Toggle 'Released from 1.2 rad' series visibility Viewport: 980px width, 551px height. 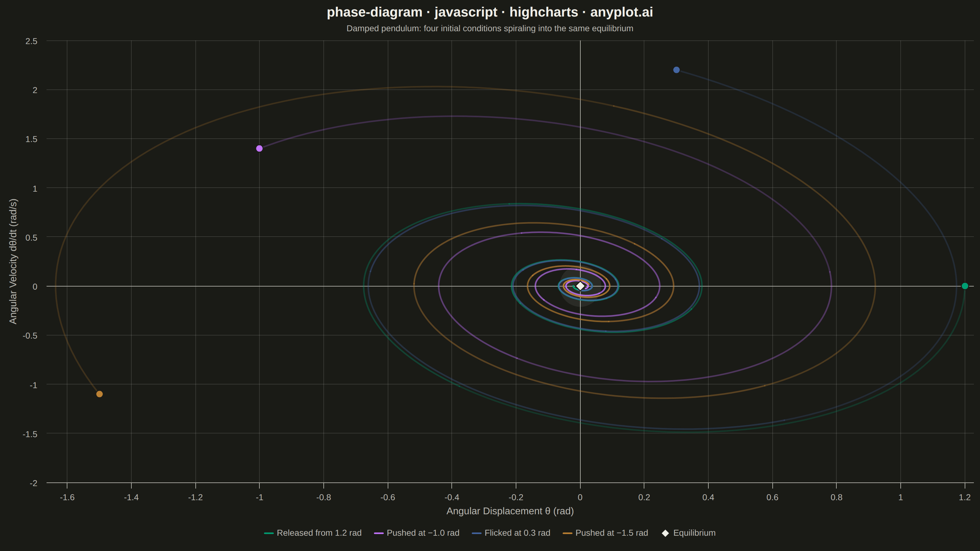[319, 533]
